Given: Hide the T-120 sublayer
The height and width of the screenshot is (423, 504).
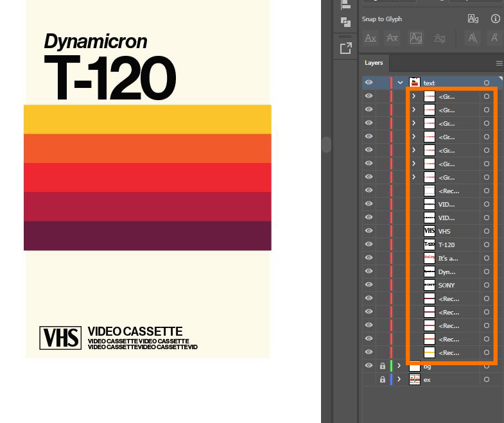Looking at the screenshot, I should click(x=369, y=244).
